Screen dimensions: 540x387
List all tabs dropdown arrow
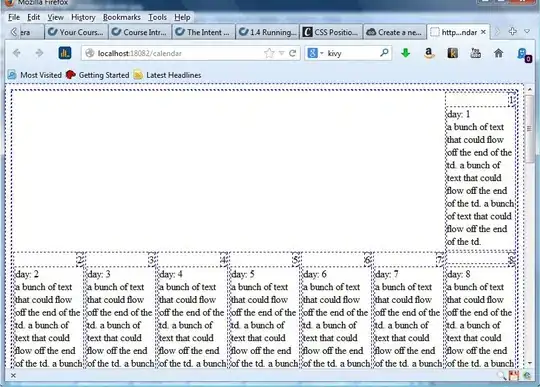[527, 31]
